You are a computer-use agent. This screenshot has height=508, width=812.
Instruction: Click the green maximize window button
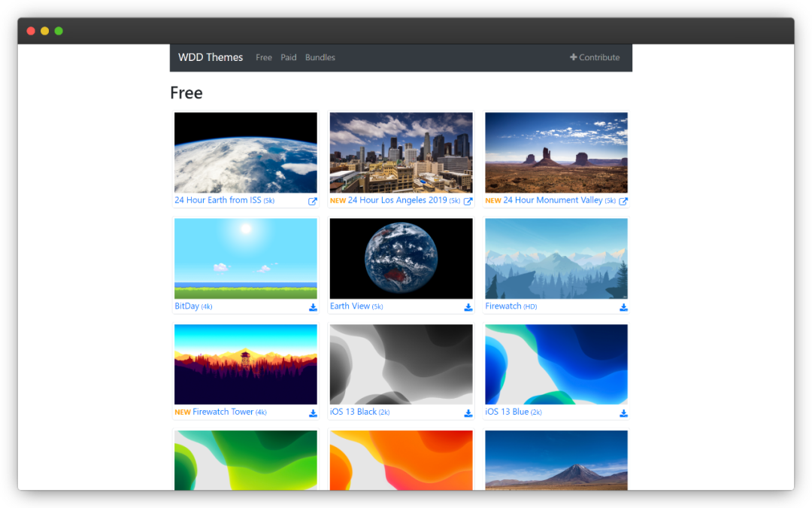pyautogui.click(x=59, y=31)
